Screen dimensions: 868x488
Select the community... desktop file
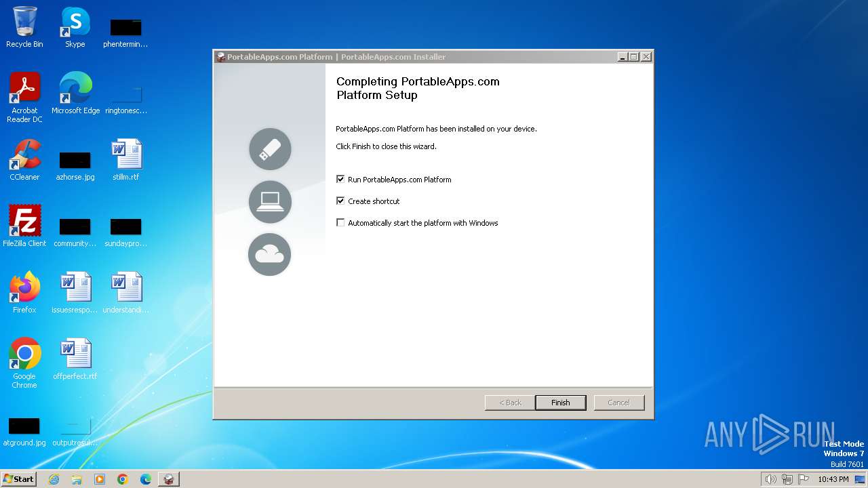pos(75,233)
